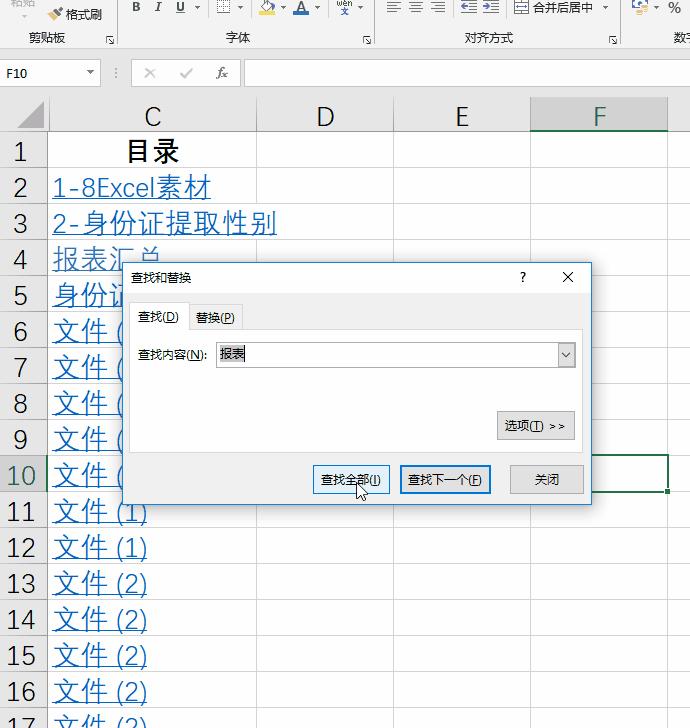
Task: Click the 查找下一个(F) button
Action: point(445,479)
